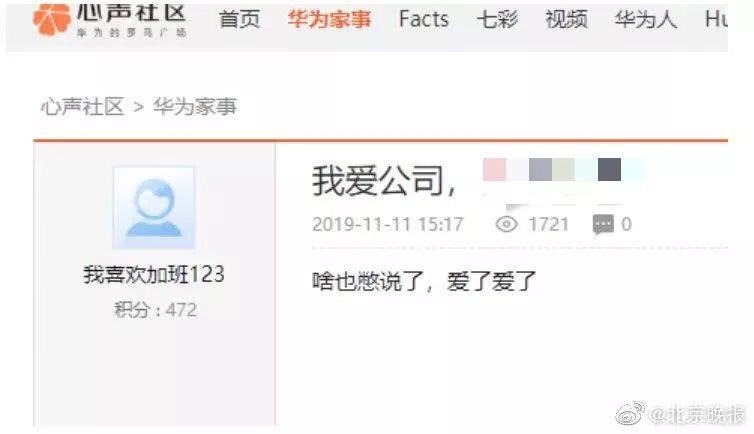Click the 心声社区 site title text
This screenshot has width=754, height=434.
click(x=131, y=13)
